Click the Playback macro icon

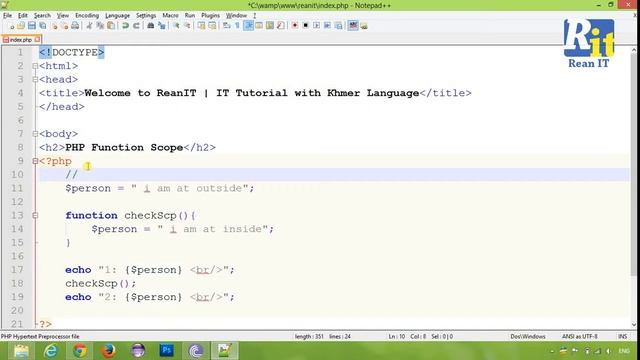point(316,26)
